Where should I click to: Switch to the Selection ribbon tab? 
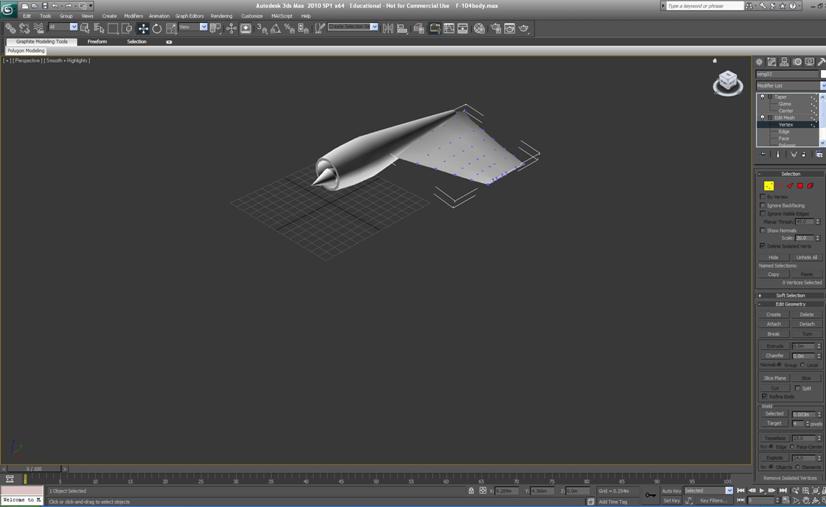click(136, 42)
